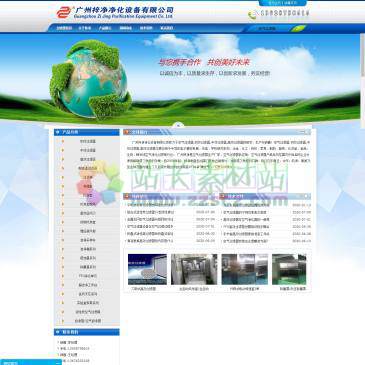Click the red company logo emblem

(64, 12)
